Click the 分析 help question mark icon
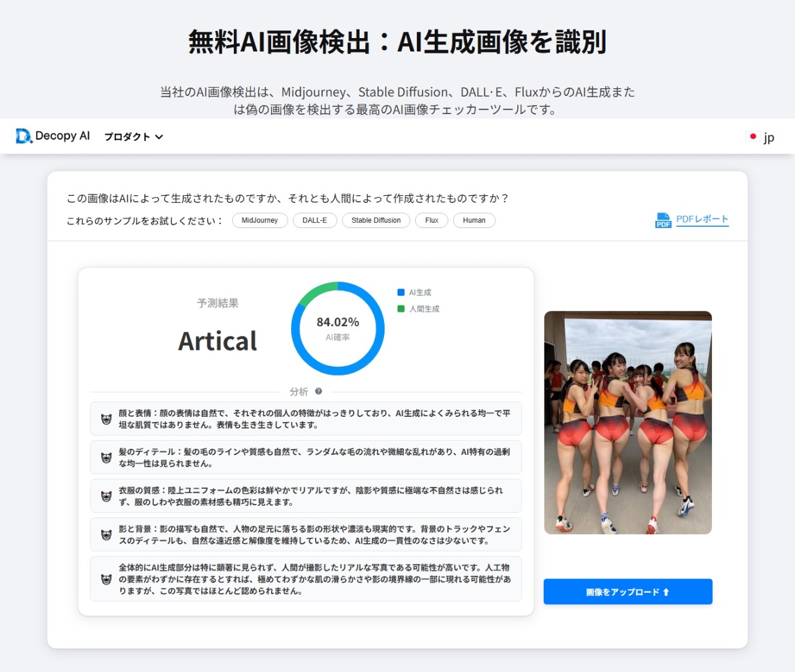Screen dimensions: 795x672 [x=318, y=391]
